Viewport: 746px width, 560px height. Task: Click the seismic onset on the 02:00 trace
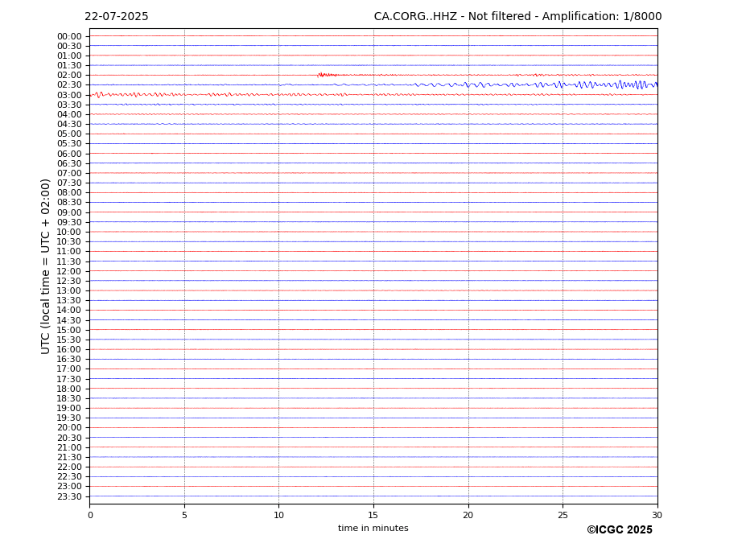click(327, 75)
